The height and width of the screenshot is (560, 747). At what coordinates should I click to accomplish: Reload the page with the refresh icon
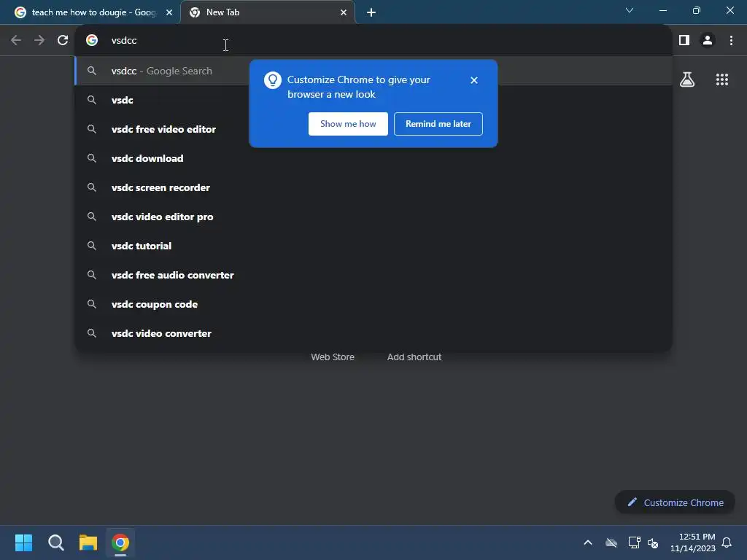pyautogui.click(x=63, y=41)
